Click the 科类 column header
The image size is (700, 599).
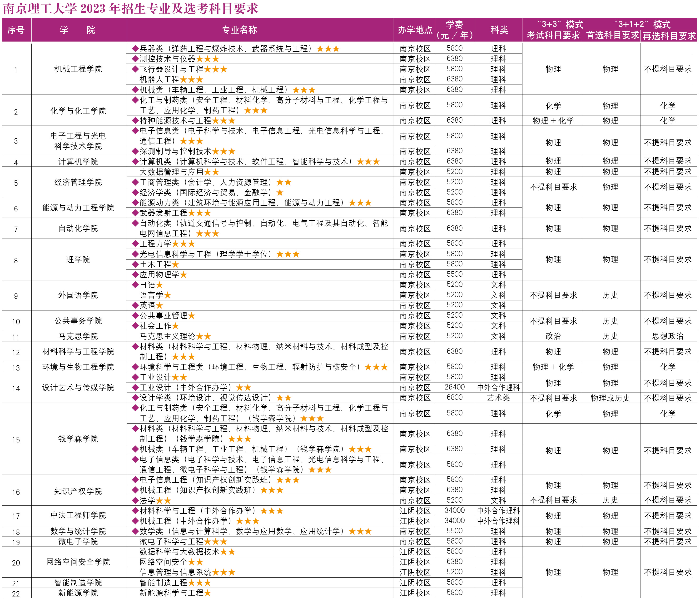[x=499, y=30]
